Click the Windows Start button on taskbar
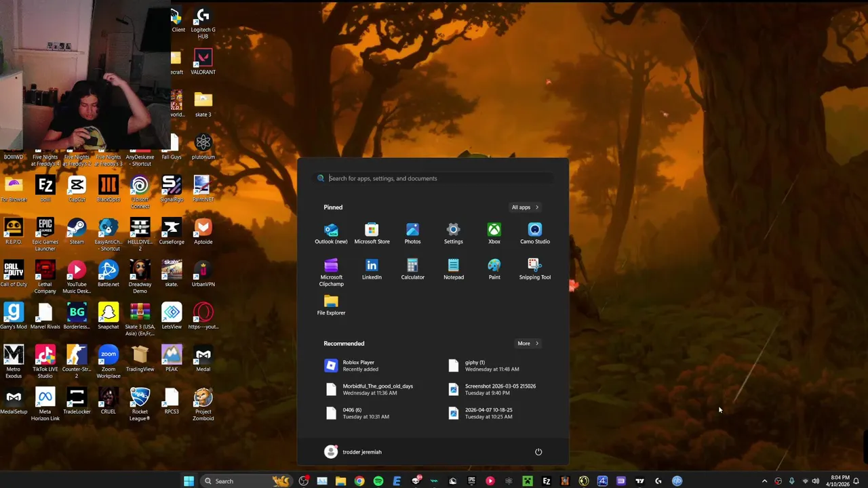The height and width of the screenshot is (488, 868). coord(189,481)
